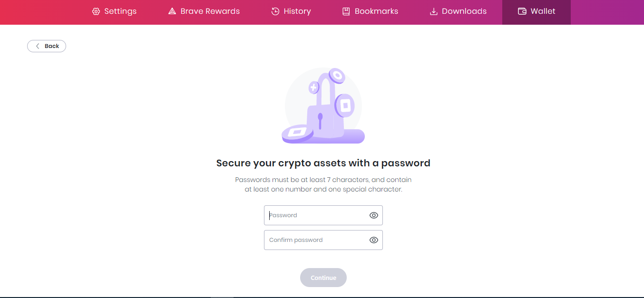The image size is (644, 298).
Task: Click the Back chevron arrow icon
Action: [38, 46]
